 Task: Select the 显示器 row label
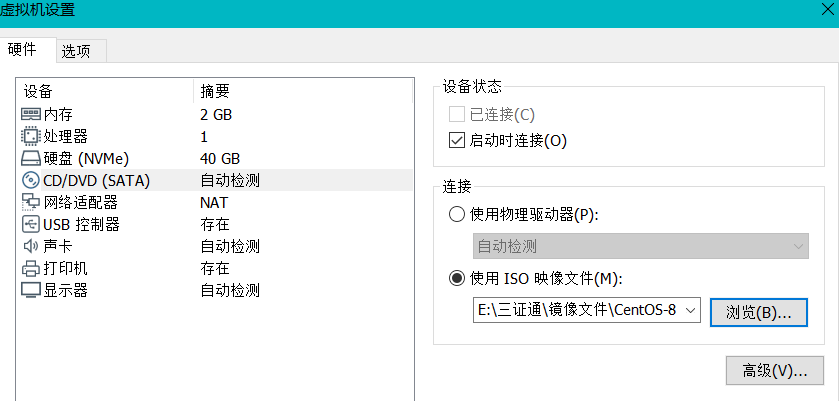[x=65, y=291]
